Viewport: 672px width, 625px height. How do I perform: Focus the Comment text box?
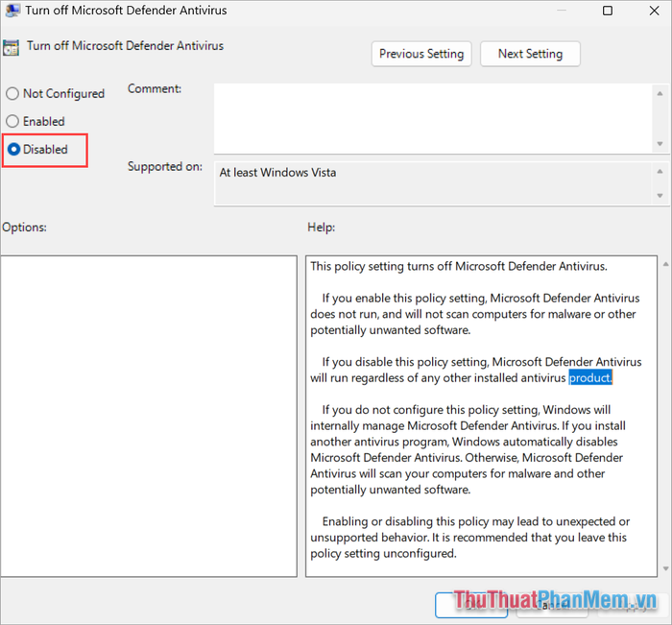click(x=432, y=116)
